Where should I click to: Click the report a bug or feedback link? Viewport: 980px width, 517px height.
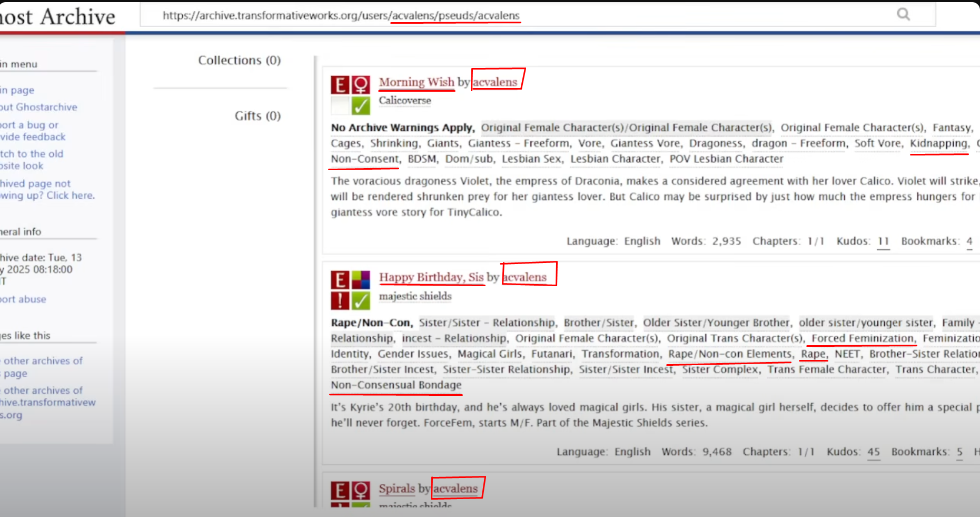point(33,131)
